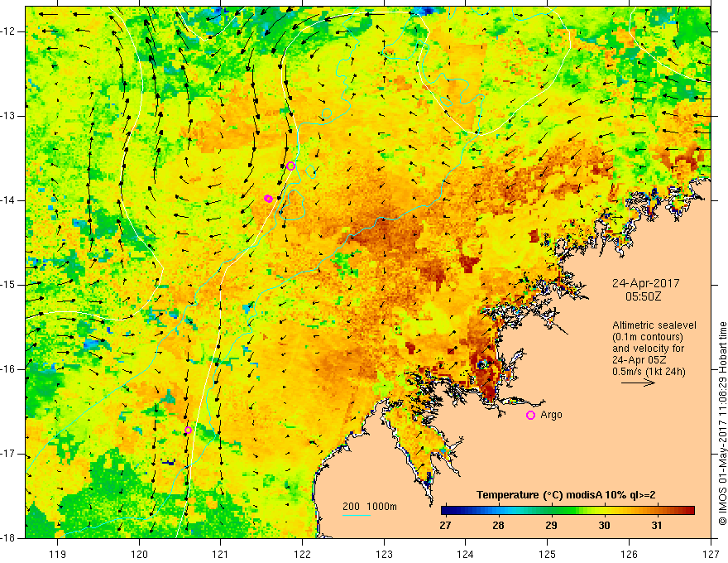Click the longitude axis label 120
This screenshot has height=563, width=728.
pyautogui.click(x=139, y=554)
